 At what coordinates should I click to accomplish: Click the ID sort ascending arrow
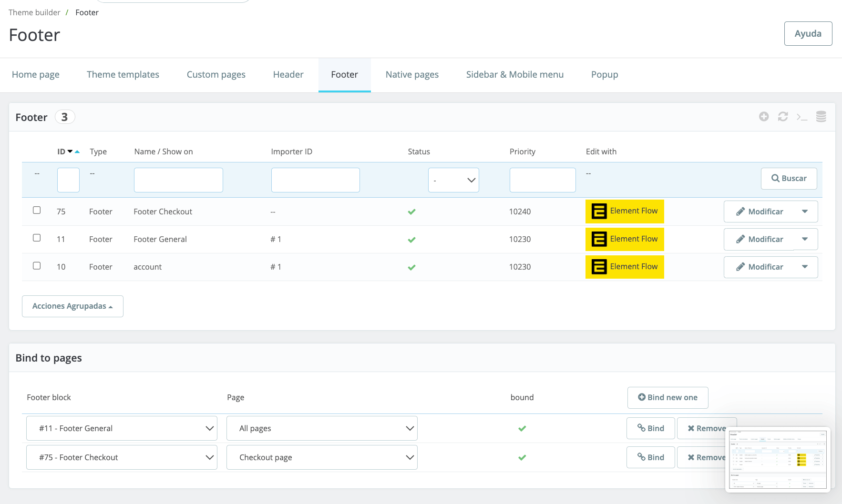click(77, 151)
